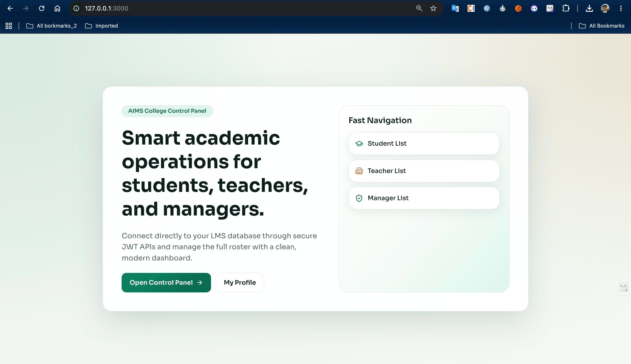Go to browser home page

pos(57,8)
